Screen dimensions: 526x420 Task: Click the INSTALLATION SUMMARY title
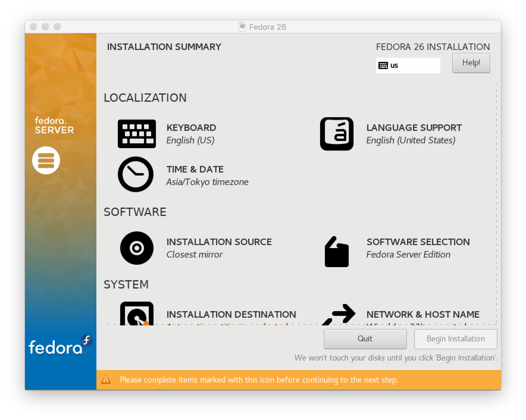point(164,47)
